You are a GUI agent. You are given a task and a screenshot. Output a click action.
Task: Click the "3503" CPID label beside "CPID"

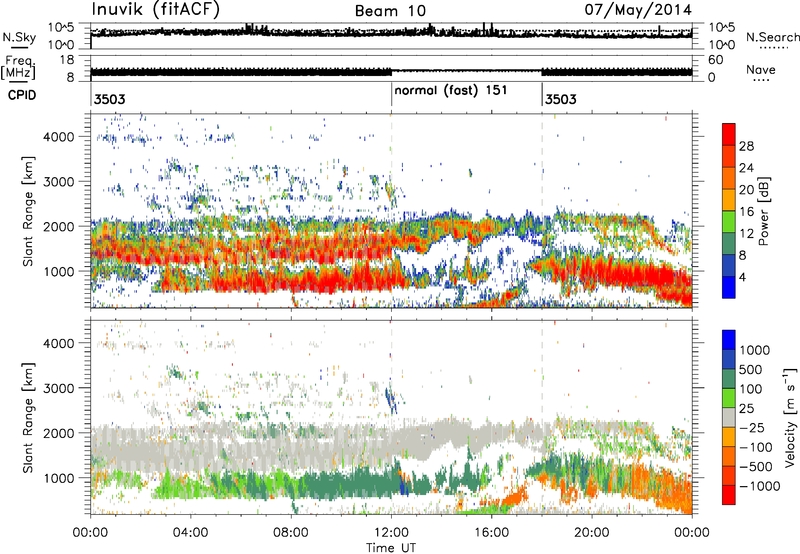(109, 99)
